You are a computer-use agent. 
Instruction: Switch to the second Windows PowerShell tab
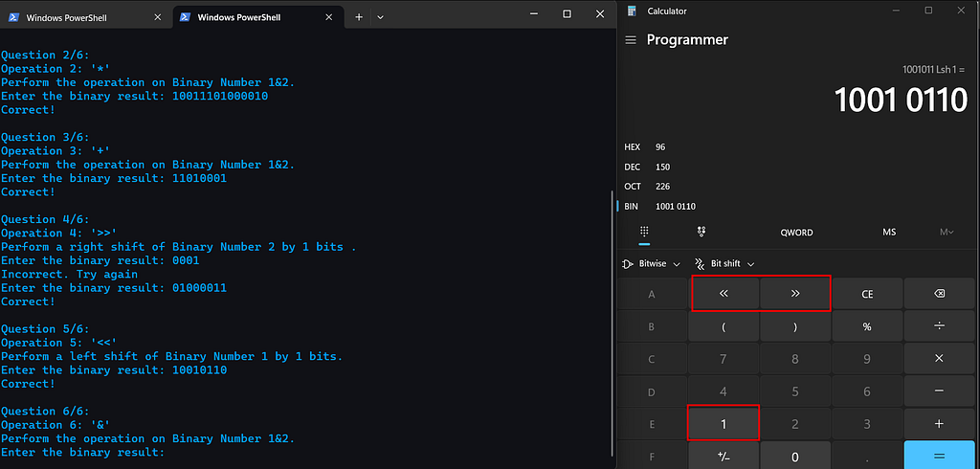pyautogui.click(x=258, y=17)
